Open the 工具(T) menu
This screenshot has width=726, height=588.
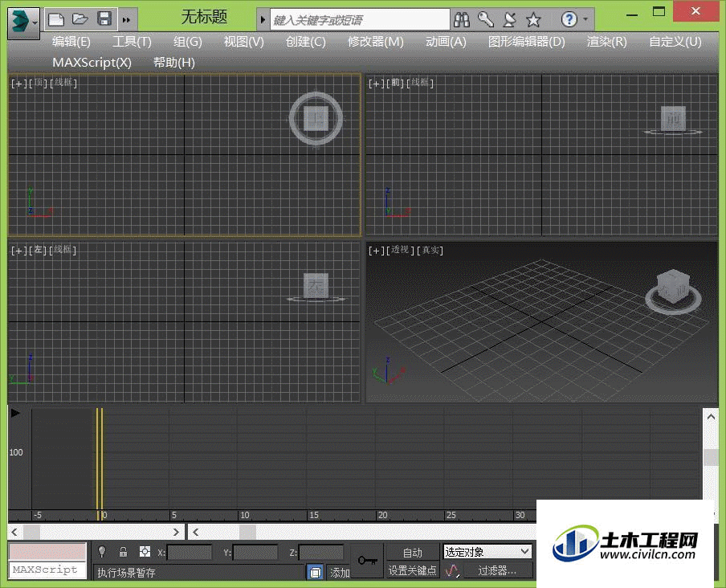132,42
